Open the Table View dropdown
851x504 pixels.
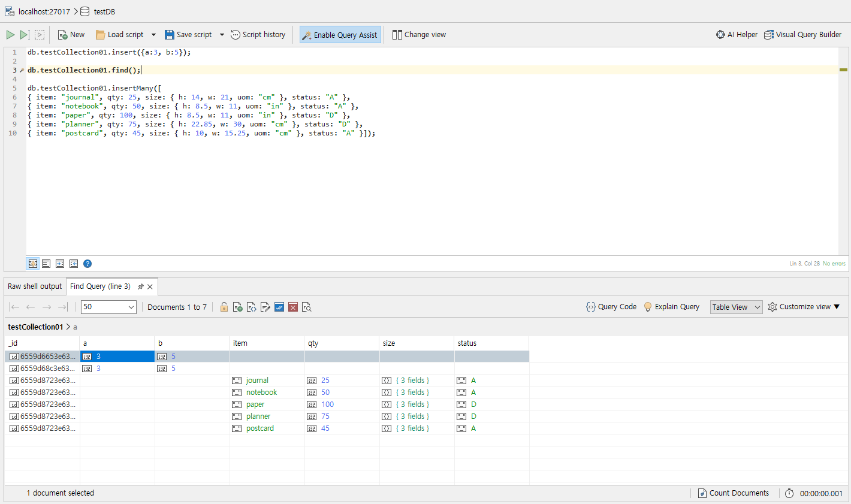pos(736,307)
